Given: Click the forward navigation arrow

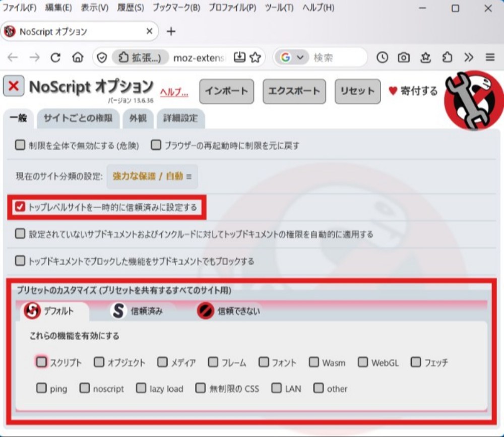Looking at the screenshot, I should click(x=34, y=57).
